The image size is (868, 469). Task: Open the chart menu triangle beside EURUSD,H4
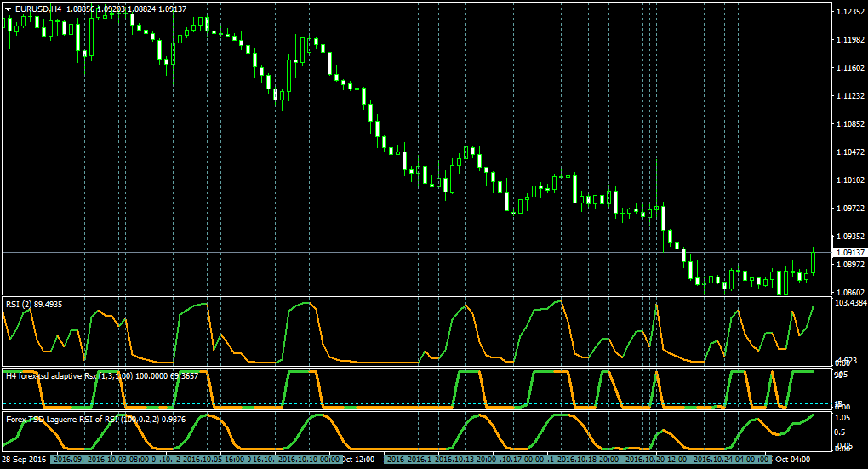[x=9, y=9]
